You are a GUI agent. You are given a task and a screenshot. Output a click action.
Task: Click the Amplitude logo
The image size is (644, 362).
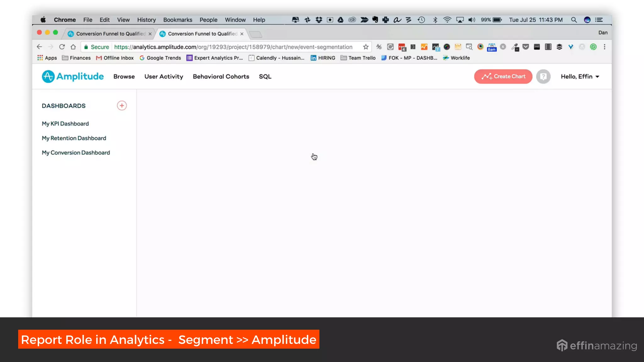tap(73, 76)
